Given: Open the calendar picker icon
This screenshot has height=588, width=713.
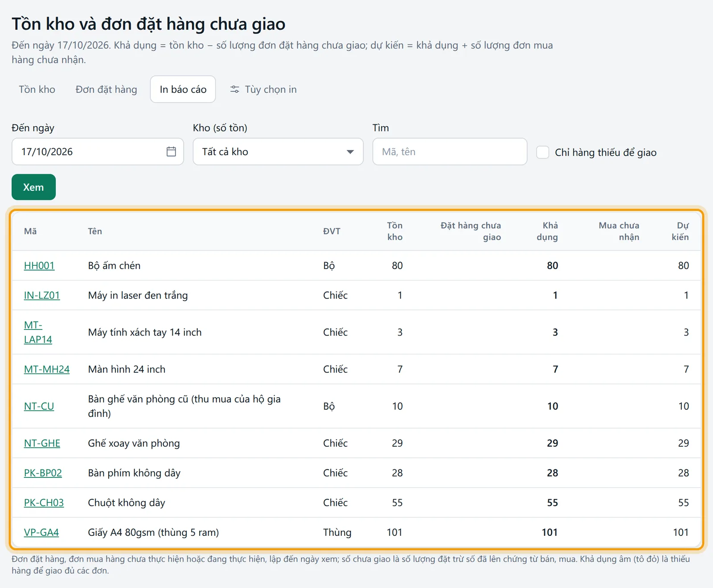Looking at the screenshot, I should 171,152.
